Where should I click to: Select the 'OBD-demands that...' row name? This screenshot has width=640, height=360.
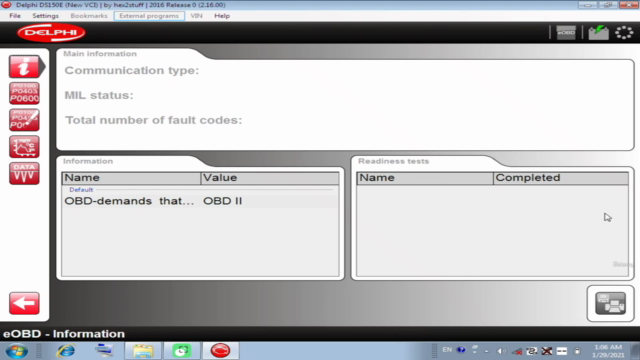[129, 201]
